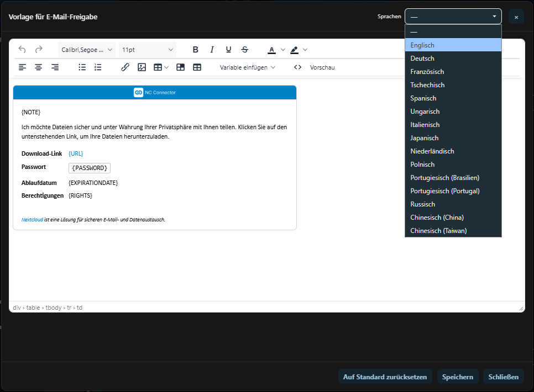The height and width of the screenshot is (392, 534).
Task: Pick Ungarisch in the dropdown
Action: (453, 112)
